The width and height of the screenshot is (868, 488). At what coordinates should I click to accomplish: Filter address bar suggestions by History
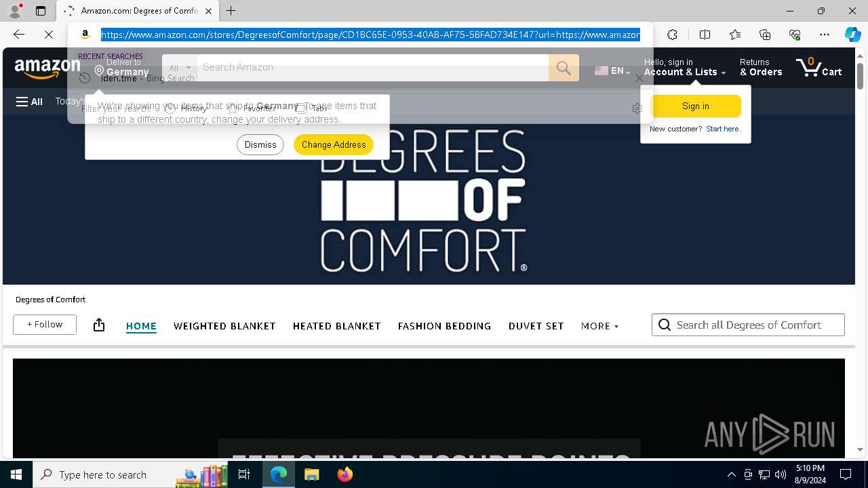click(186, 108)
